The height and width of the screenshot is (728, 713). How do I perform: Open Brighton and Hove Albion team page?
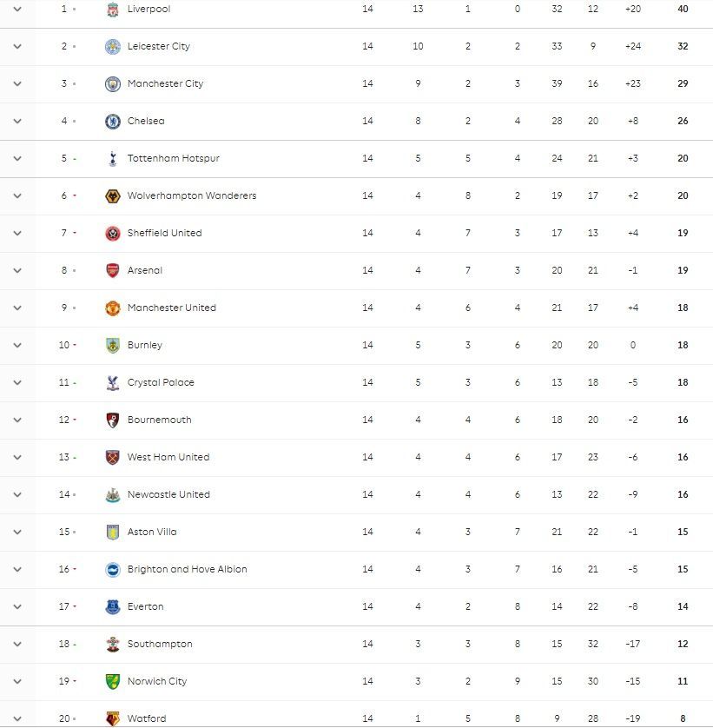click(187, 569)
